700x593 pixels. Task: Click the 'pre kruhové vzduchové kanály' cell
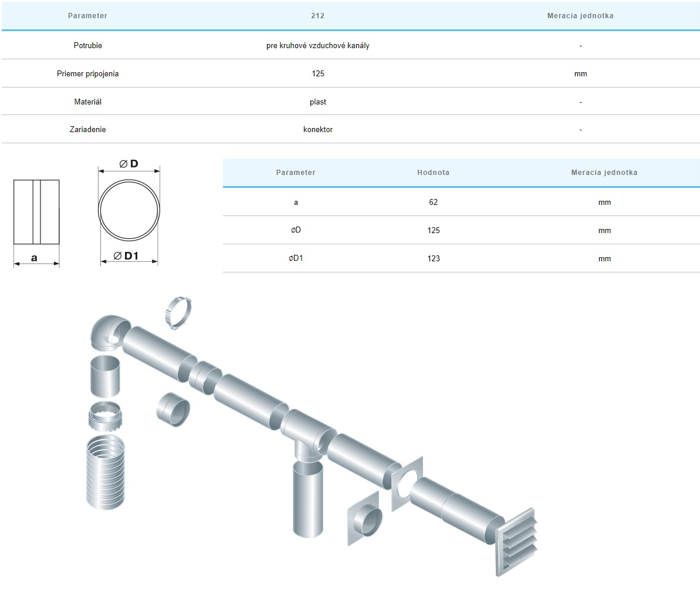(x=317, y=45)
